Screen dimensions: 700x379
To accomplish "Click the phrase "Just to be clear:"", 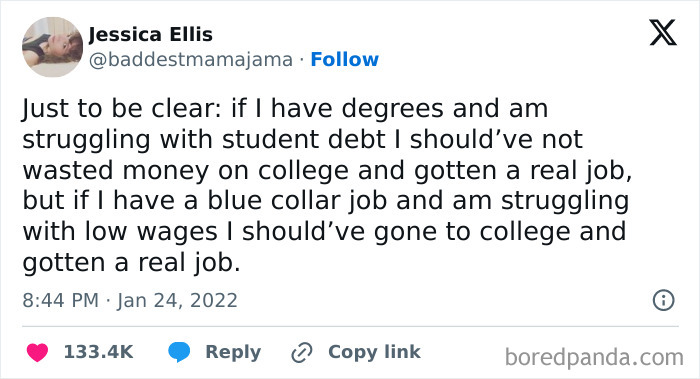I will pyautogui.click(x=121, y=108).
